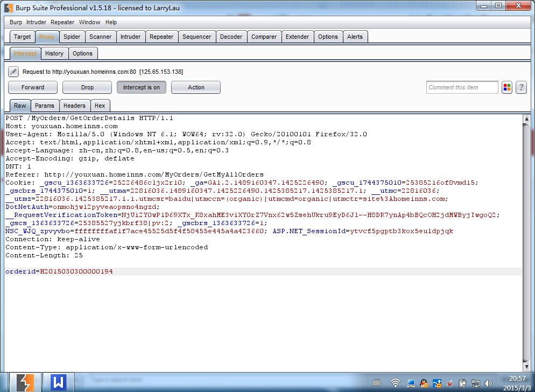The width and height of the screenshot is (535, 392).
Task: Open the help question mark icon
Action: 521,87
